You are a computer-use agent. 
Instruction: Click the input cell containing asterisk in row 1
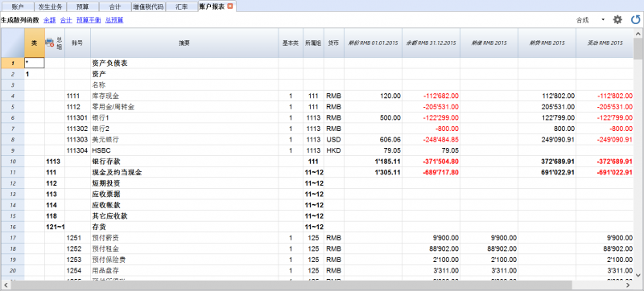coord(35,64)
